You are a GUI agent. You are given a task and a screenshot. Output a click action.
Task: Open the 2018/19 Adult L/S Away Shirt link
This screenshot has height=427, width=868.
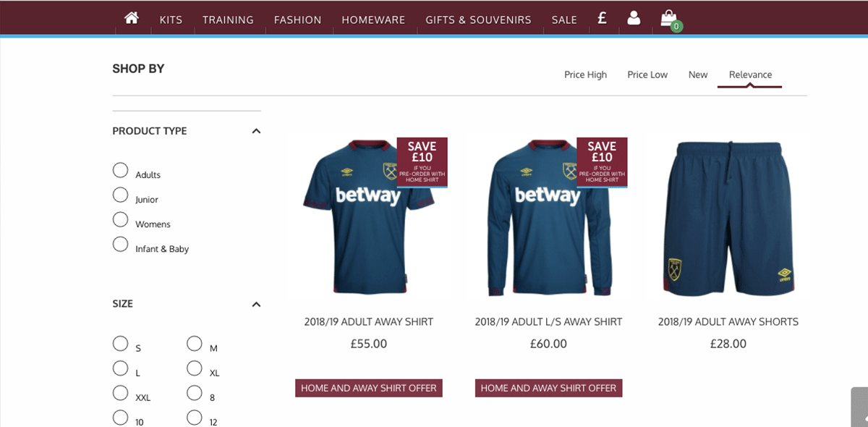pos(548,321)
